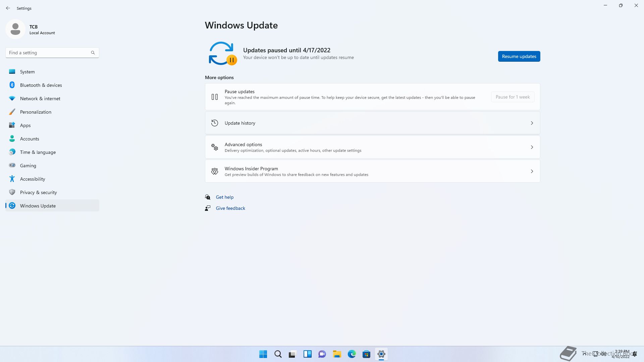Launch Microsoft Edge from the taskbar
Viewport: 644px width, 362px height.
pos(352,354)
